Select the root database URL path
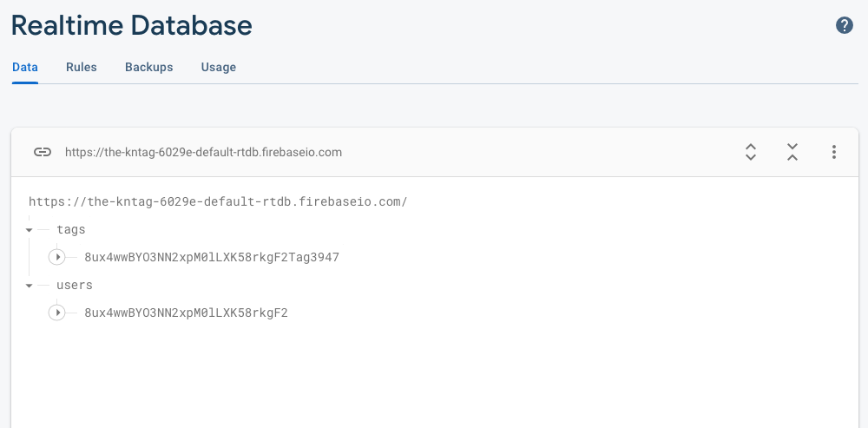868x428 pixels. (x=218, y=201)
